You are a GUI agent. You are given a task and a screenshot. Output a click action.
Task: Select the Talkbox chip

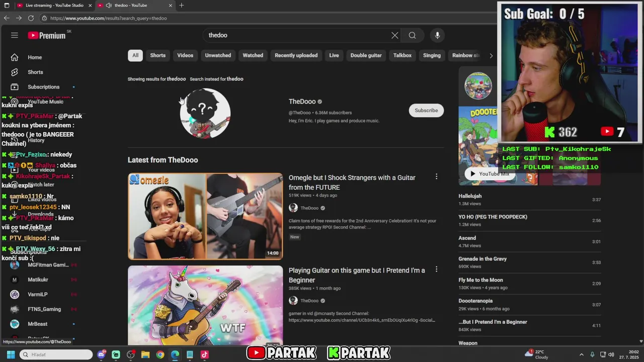pos(402,55)
